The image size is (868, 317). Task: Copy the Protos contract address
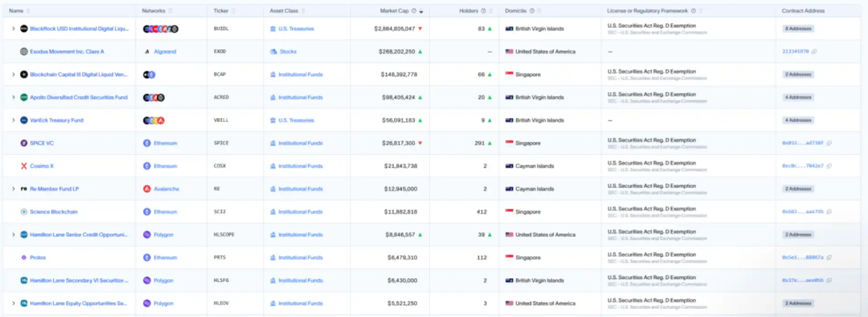click(829, 258)
